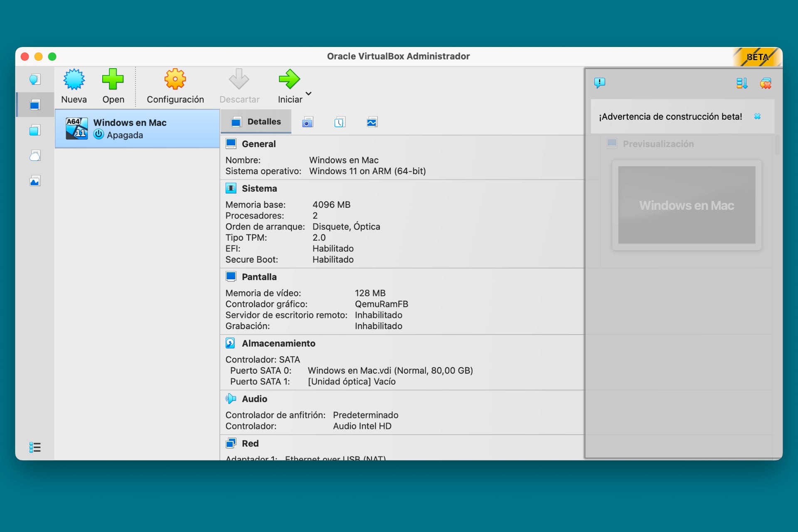798x532 pixels.
Task: Click the General section monitor icon
Action: [231, 143]
